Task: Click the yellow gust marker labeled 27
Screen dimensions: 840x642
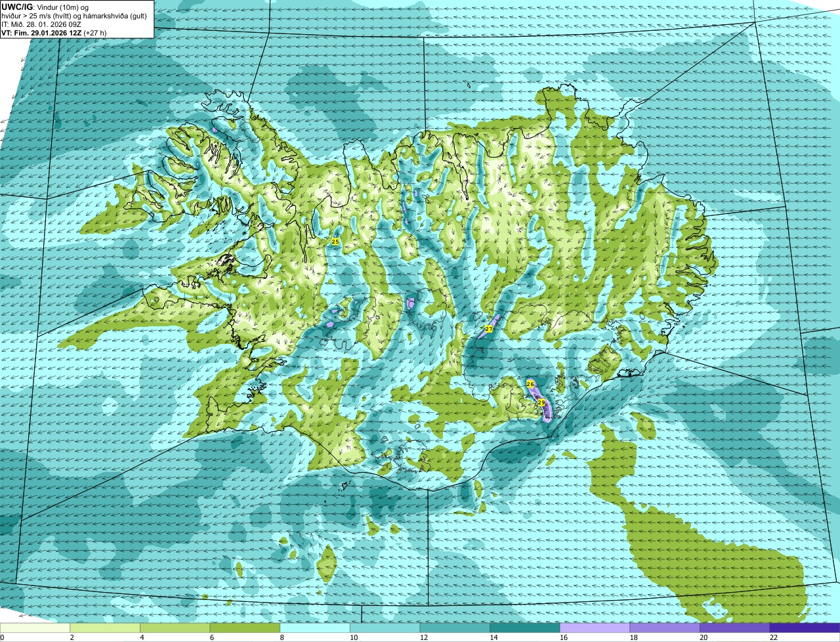Action: pos(489,328)
